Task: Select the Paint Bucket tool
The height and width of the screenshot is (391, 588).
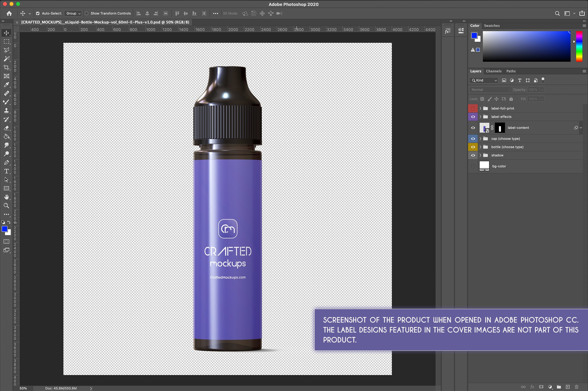Action: click(x=6, y=136)
